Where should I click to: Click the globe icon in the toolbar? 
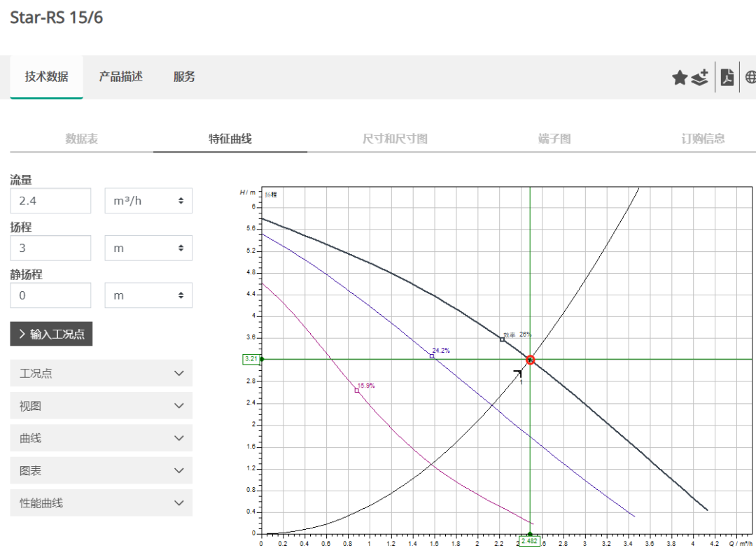[750, 77]
